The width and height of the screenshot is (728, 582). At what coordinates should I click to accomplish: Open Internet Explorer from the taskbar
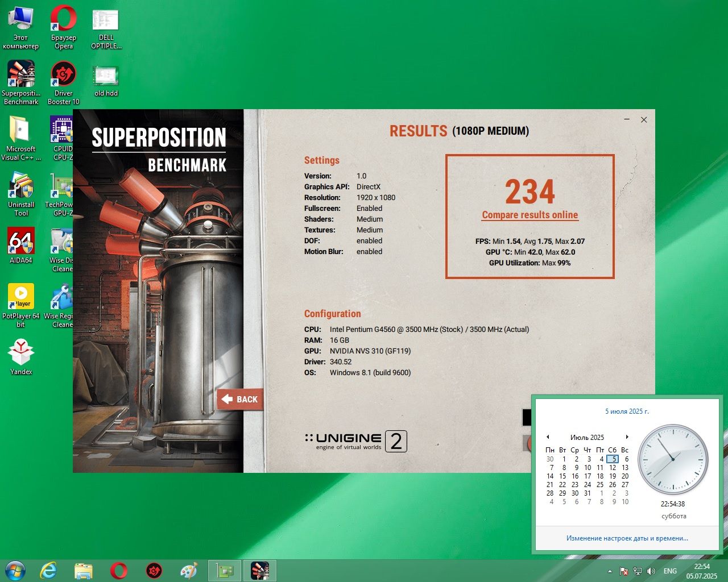(x=48, y=570)
